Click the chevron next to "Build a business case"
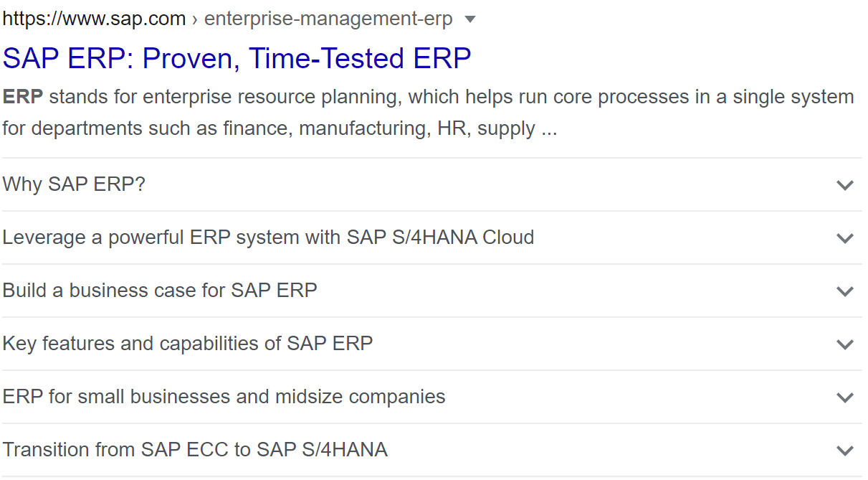 (844, 291)
